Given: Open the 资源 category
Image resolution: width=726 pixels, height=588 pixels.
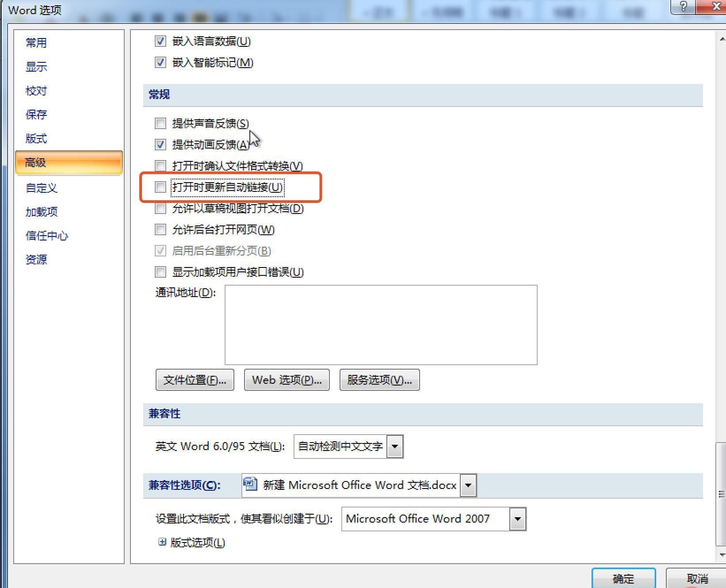Looking at the screenshot, I should pos(36,260).
